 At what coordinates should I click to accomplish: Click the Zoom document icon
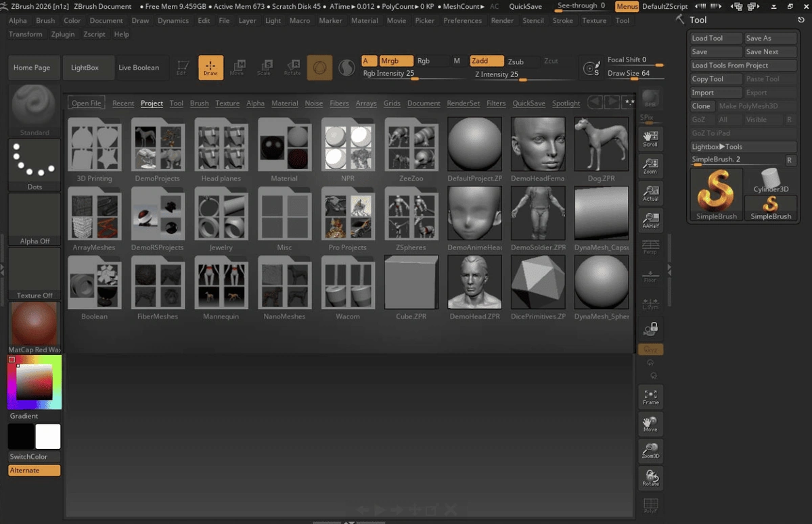(650, 166)
